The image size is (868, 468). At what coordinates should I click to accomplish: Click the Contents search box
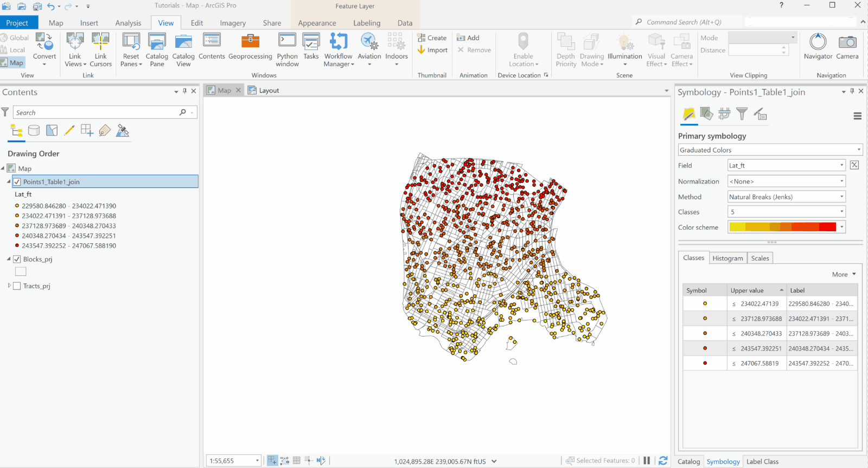(x=105, y=112)
